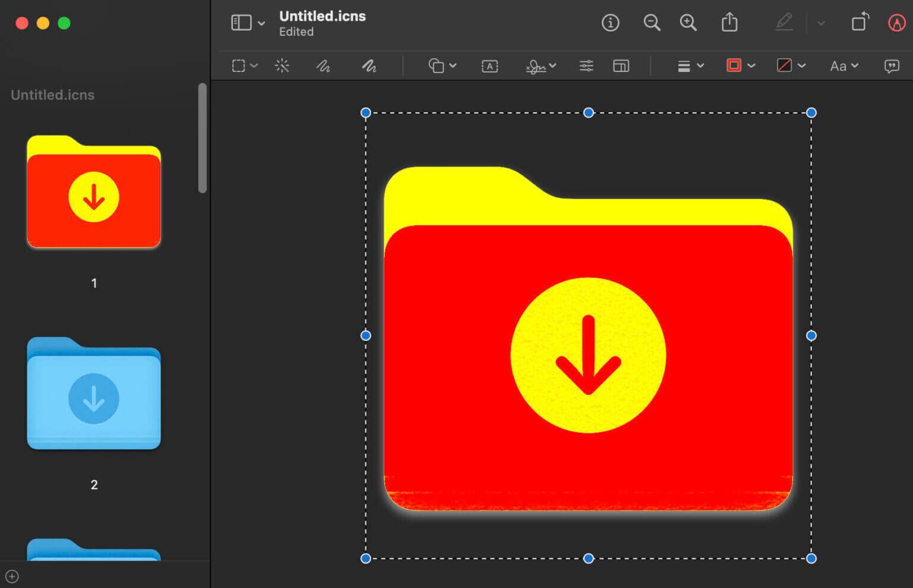Select the blue folder thumbnail labeled 2
Viewport: 913px width, 588px height.
click(94, 394)
